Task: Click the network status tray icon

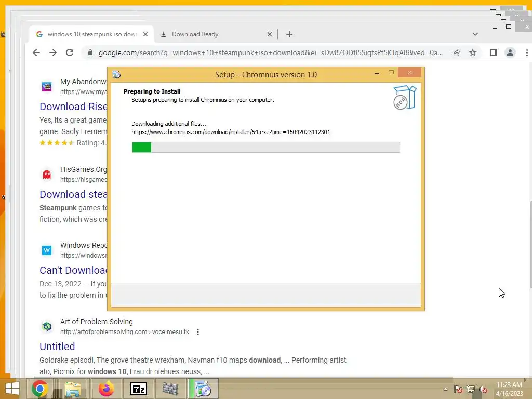Action: pyautogui.click(x=471, y=389)
